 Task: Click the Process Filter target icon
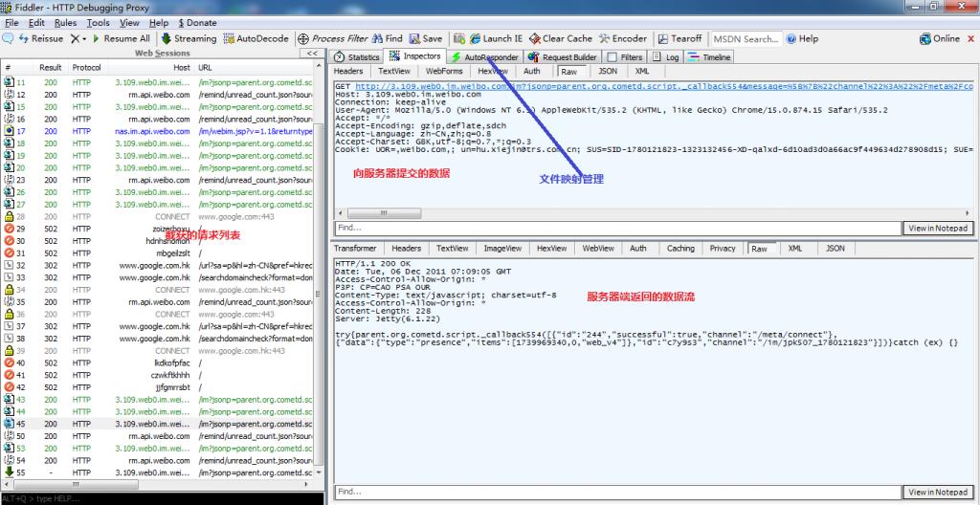(x=303, y=39)
